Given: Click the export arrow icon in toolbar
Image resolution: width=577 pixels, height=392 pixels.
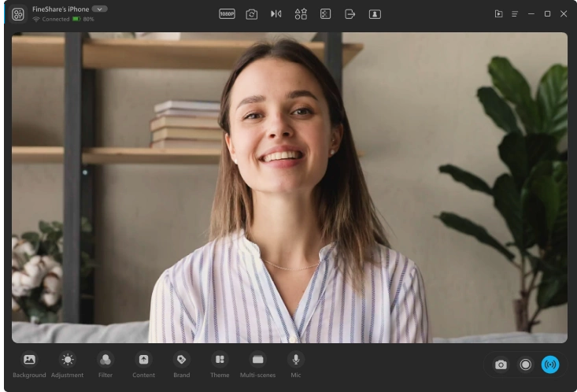Looking at the screenshot, I should [350, 13].
